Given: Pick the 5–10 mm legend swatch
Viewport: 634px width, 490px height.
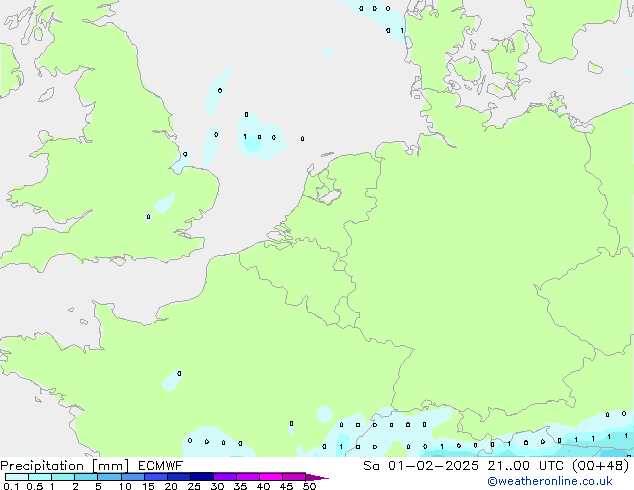Looking at the screenshot, I should pyautogui.click(x=110, y=477).
